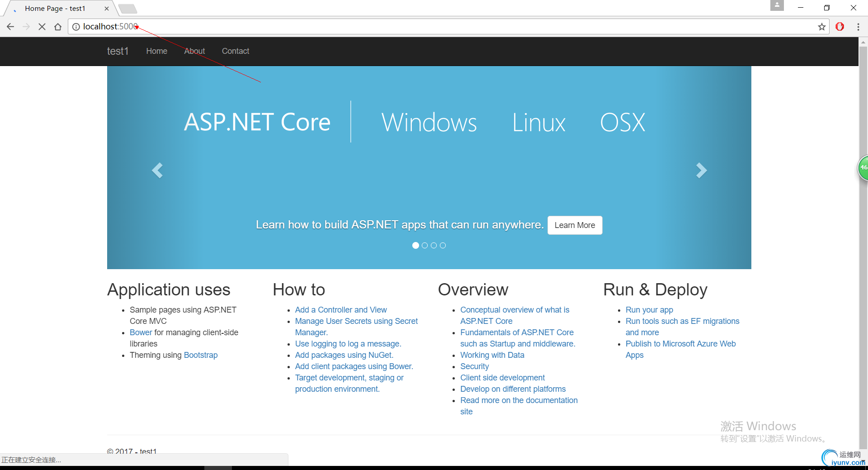This screenshot has width=868, height=470.
Task: Click the scrollbar up arrow
Action: [863, 42]
